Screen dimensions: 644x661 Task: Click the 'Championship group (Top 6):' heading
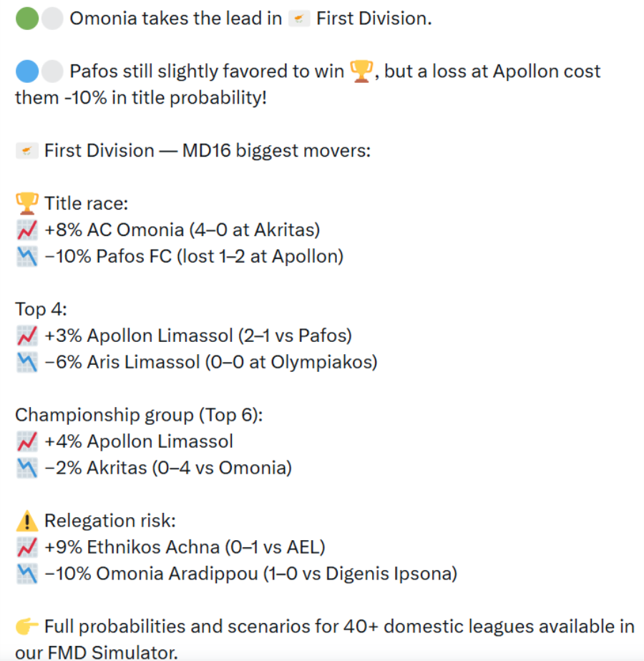[x=139, y=415]
